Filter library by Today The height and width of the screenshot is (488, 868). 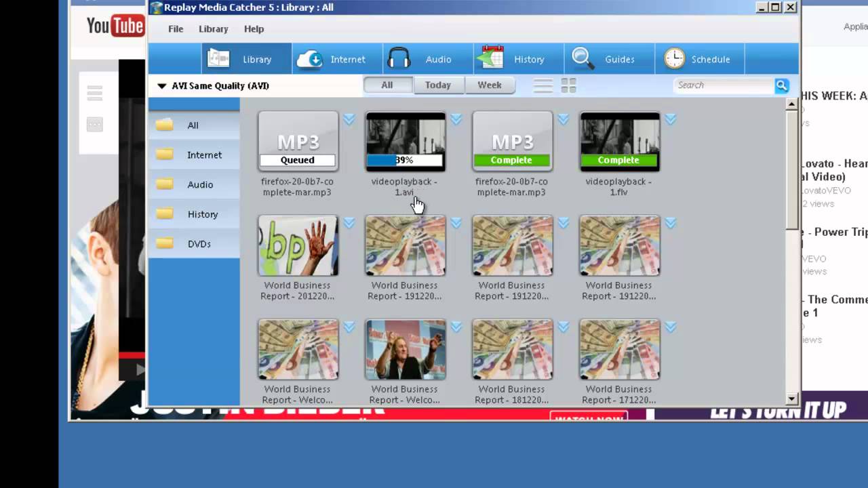(438, 85)
